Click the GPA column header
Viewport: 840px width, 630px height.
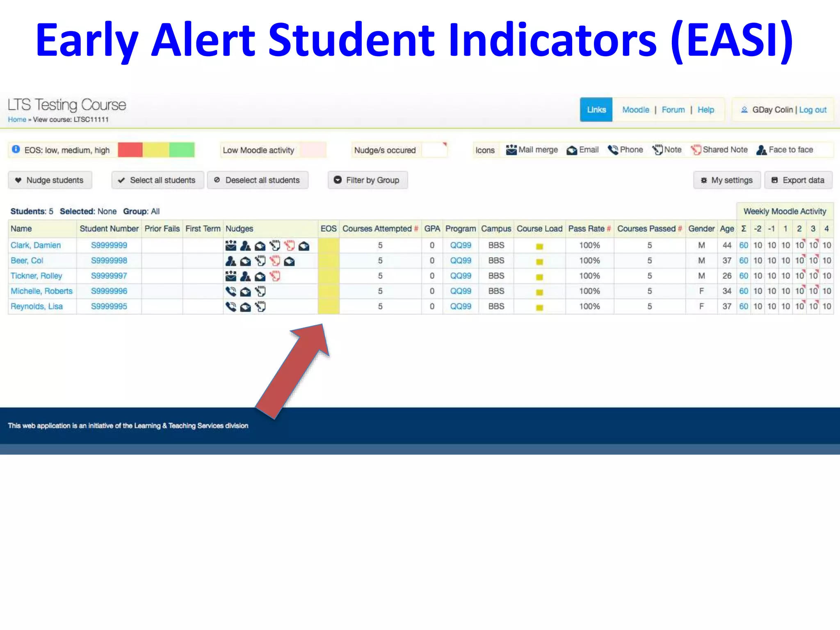[432, 229]
